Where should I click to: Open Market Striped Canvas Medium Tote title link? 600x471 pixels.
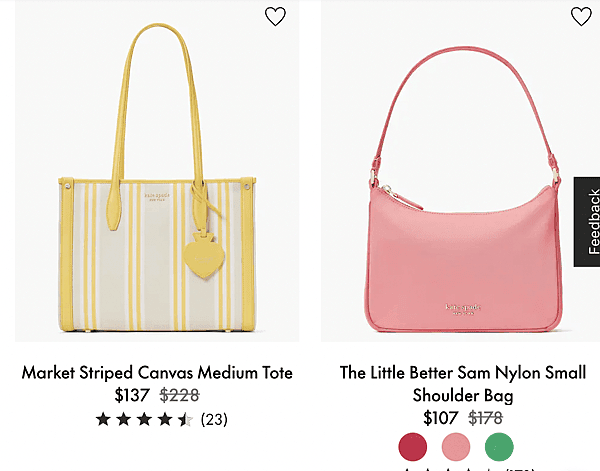tap(157, 372)
